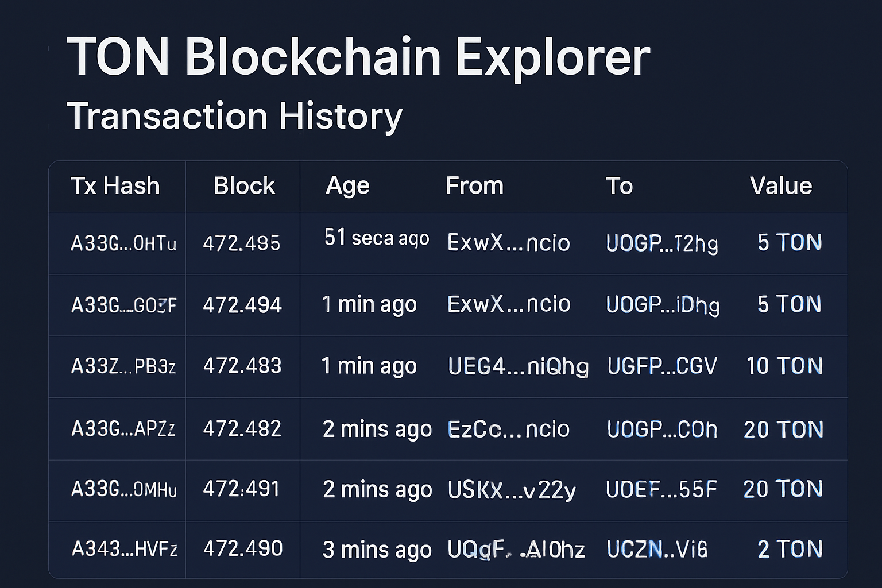This screenshot has height=588, width=882.
Task: Open transaction hash A343...HVFz
Action: point(125,549)
